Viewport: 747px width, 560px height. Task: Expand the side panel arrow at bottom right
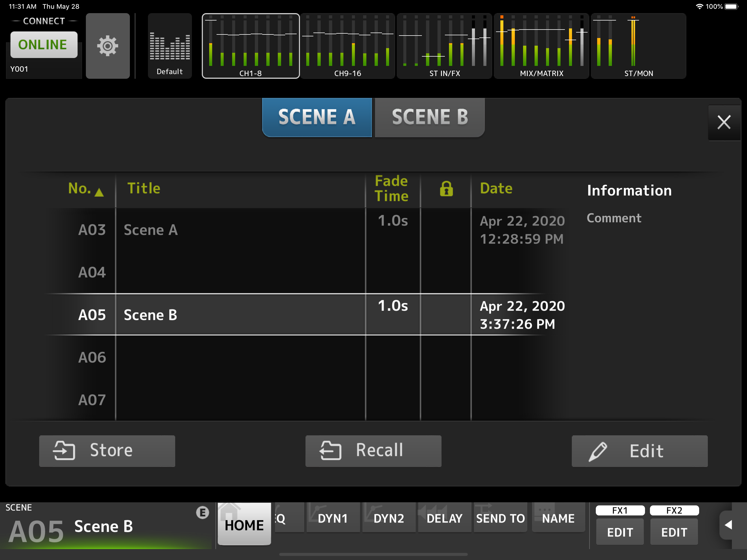[728, 524]
